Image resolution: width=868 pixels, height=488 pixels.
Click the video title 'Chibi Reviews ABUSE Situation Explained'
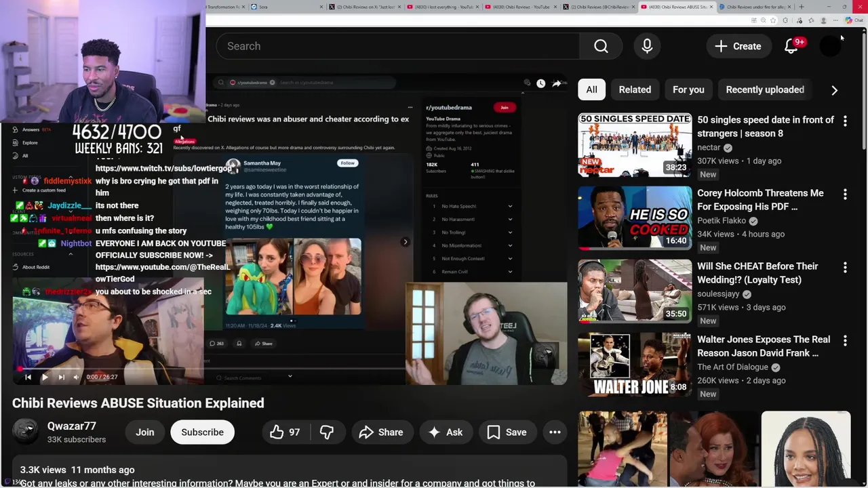coord(138,403)
